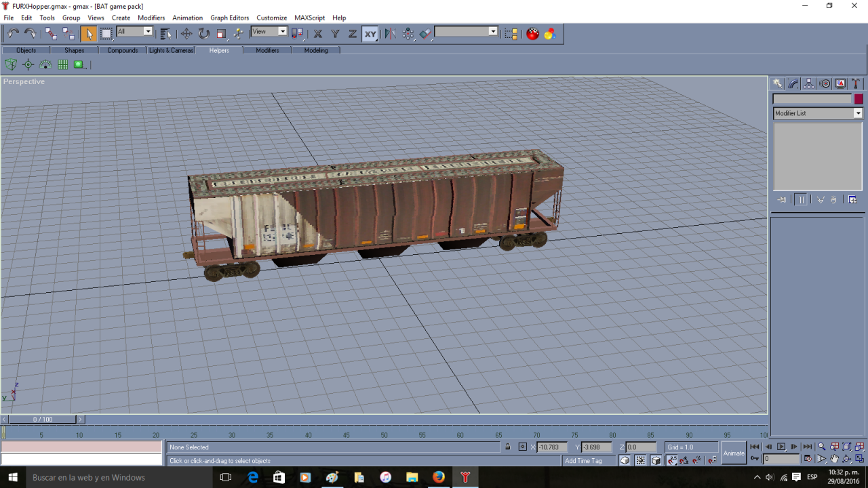Click the Add Time Tag field
The height and width of the screenshot is (488, 868).
(x=589, y=461)
